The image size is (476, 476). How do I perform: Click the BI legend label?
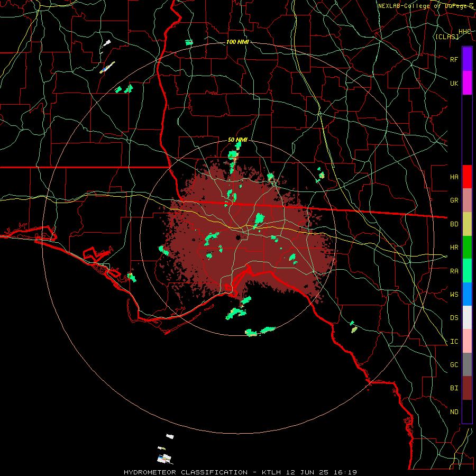point(454,388)
